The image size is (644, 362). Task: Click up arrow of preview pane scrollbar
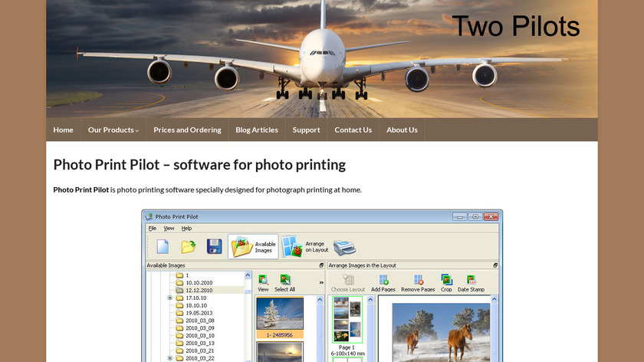pyautogui.click(x=495, y=300)
